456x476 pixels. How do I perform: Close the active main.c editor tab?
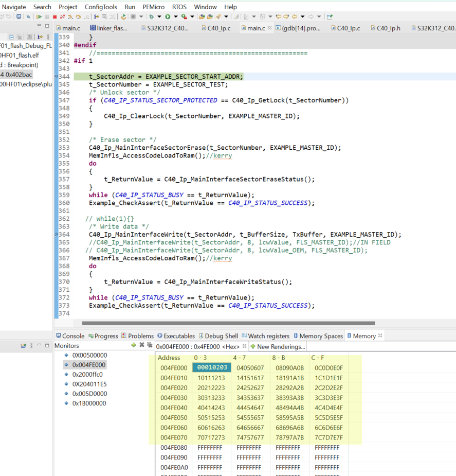tap(269, 28)
